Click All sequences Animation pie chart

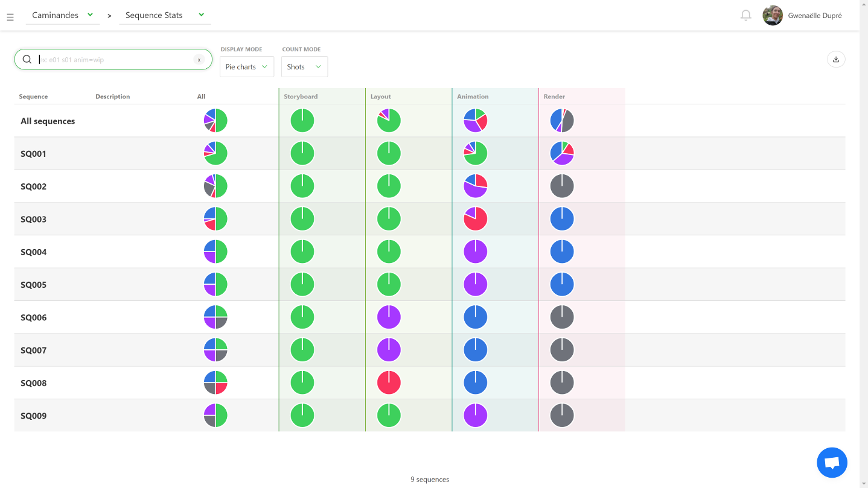pos(475,121)
